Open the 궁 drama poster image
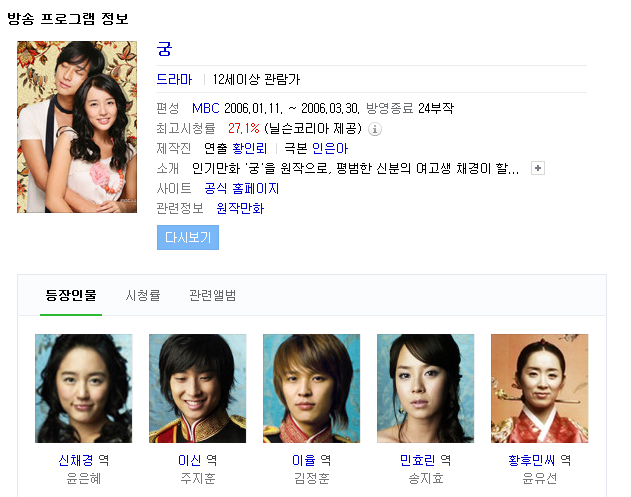631x497 pixels. (x=77, y=127)
